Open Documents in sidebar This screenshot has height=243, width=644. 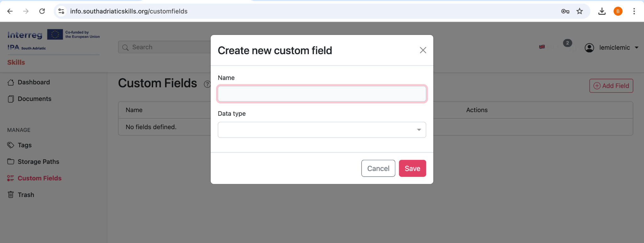pyautogui.click(x=34, y=99)
